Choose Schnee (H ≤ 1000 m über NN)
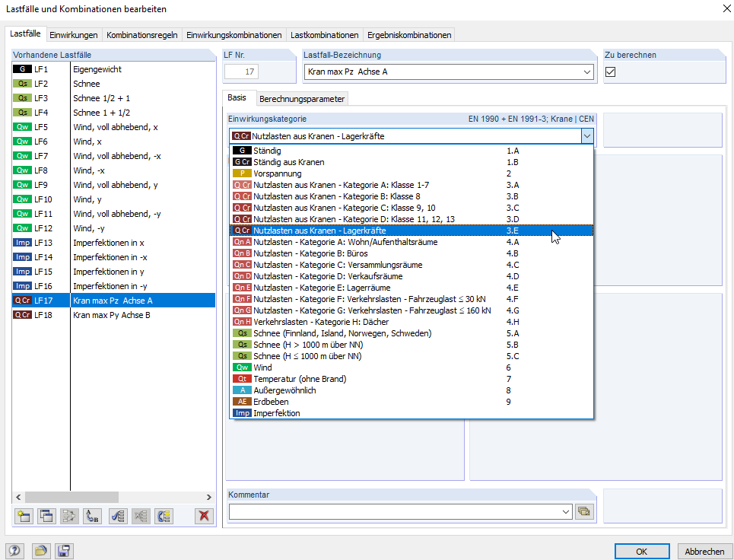 coord(411,356)
